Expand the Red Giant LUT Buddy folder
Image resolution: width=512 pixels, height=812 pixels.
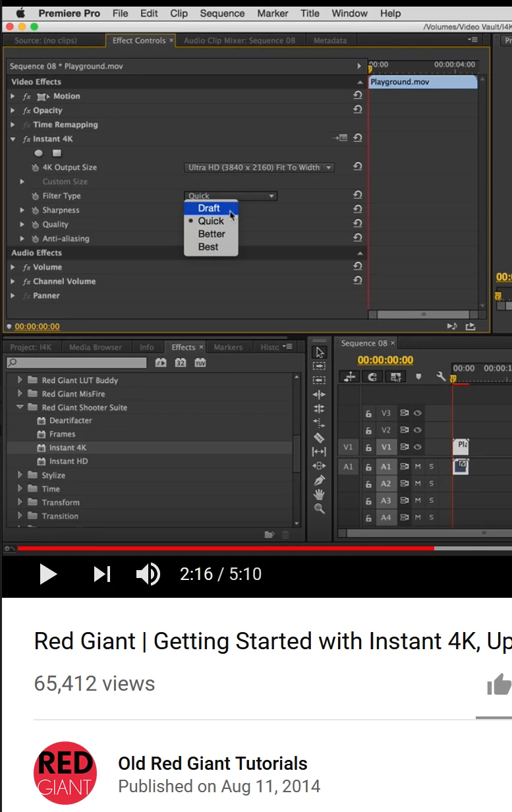[x=20, y=380]
